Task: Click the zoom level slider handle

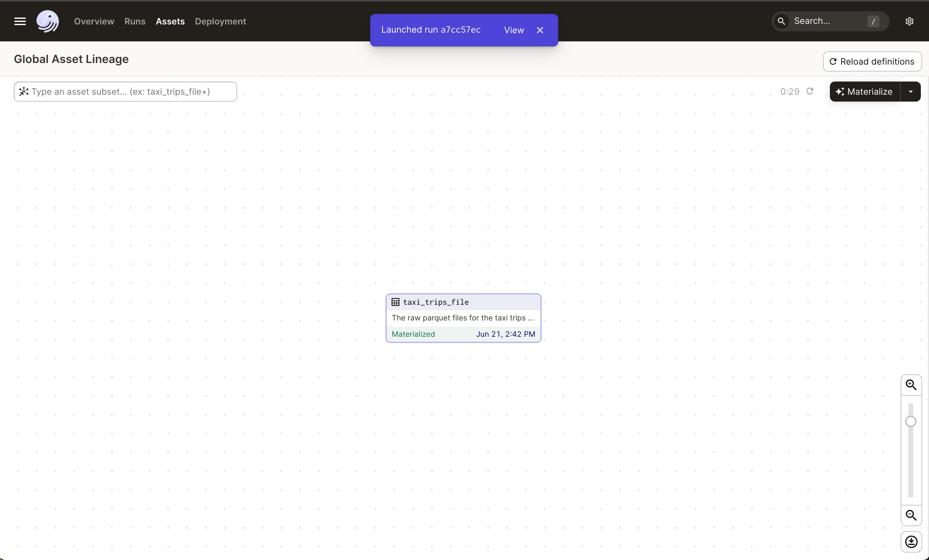Action: click(910, 421)
